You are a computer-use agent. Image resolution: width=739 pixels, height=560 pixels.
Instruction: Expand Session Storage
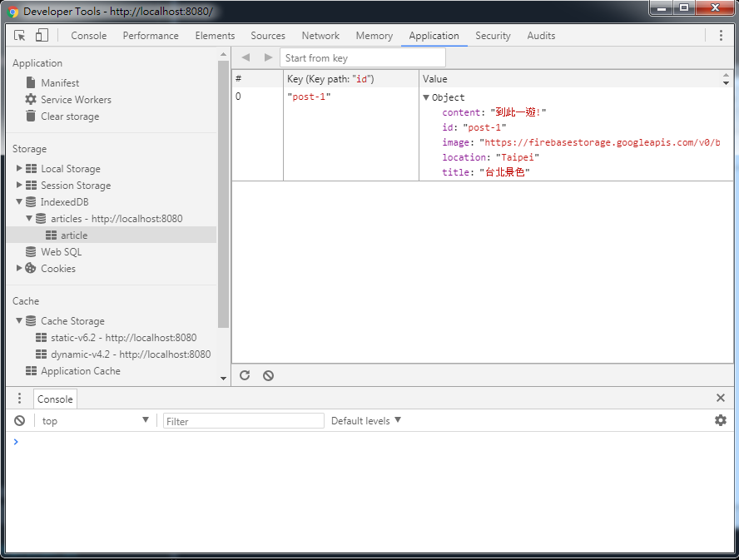(19, 185)
